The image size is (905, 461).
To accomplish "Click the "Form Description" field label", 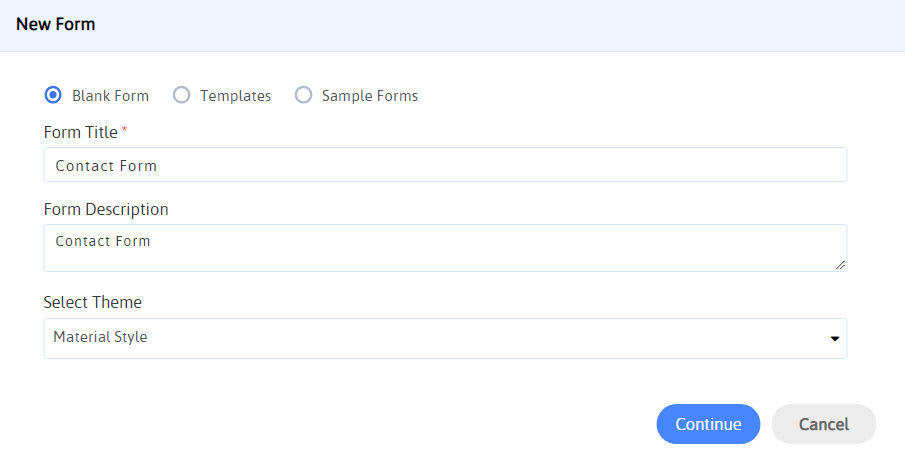I will pos(106,209).
